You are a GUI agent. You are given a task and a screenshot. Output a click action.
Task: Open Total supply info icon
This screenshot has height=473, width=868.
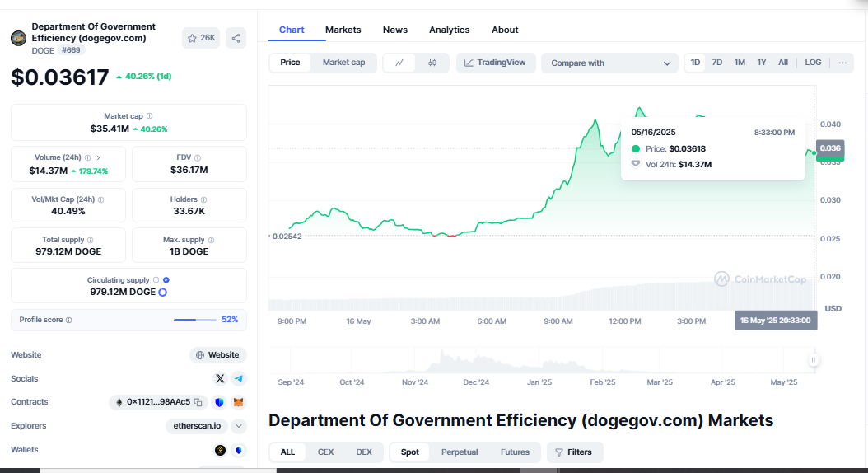coord(91,240)
